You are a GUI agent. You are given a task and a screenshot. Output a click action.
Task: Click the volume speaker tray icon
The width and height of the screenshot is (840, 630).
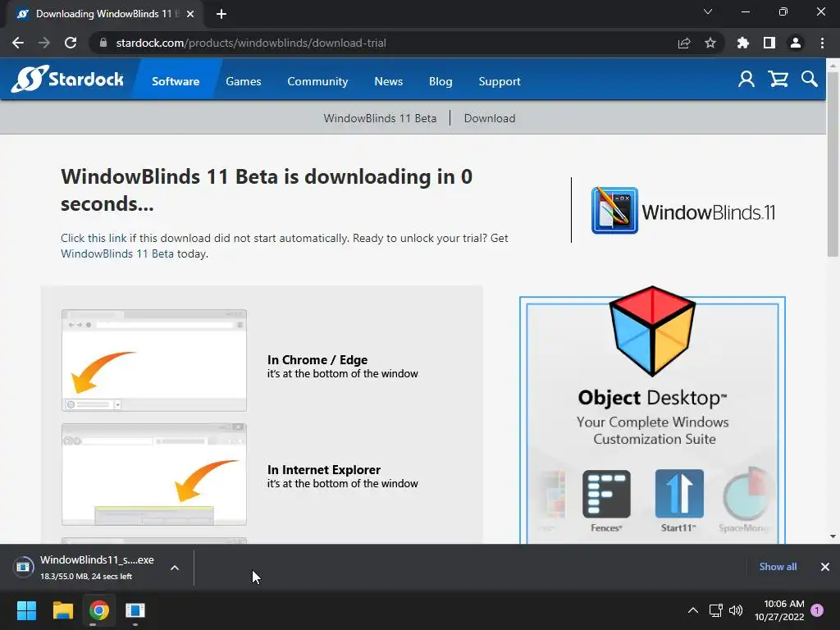point(736,610)
